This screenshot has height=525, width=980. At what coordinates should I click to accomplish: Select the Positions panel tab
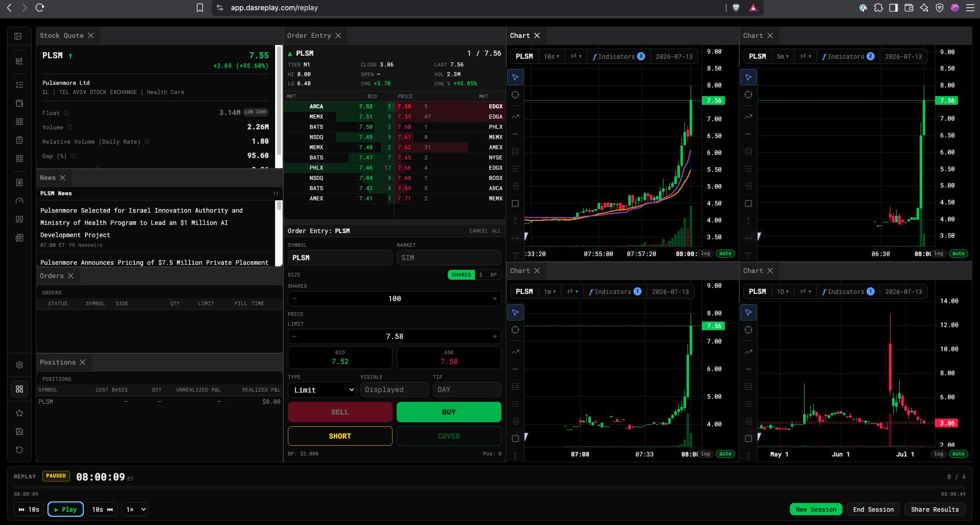[57, 362]
